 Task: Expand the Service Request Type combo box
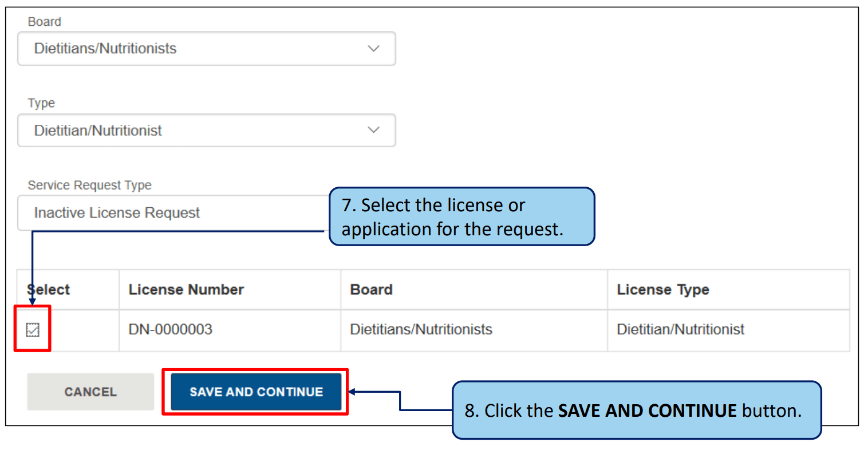click(172, 213)
